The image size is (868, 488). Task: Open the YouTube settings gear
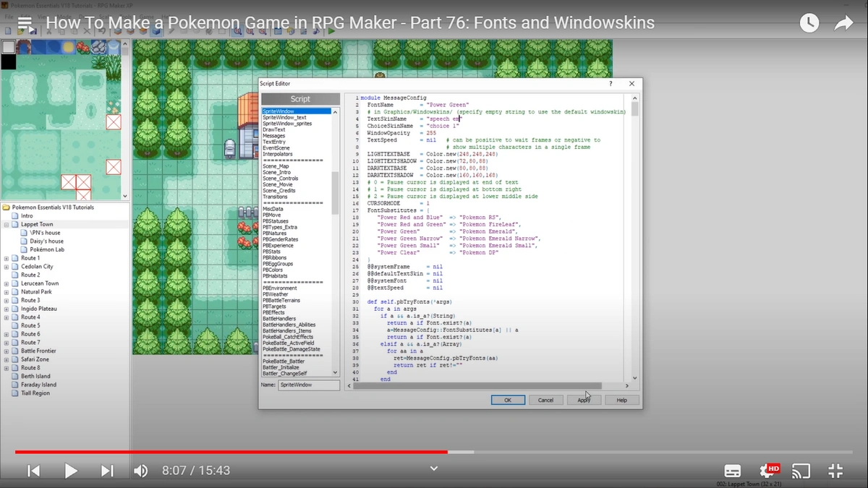pos(767,471)
